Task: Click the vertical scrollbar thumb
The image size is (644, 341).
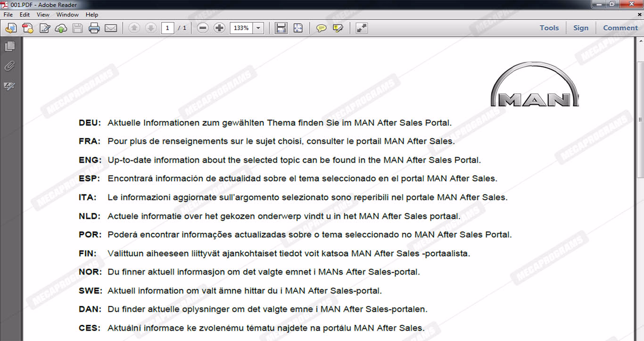Action: [640, 120]
